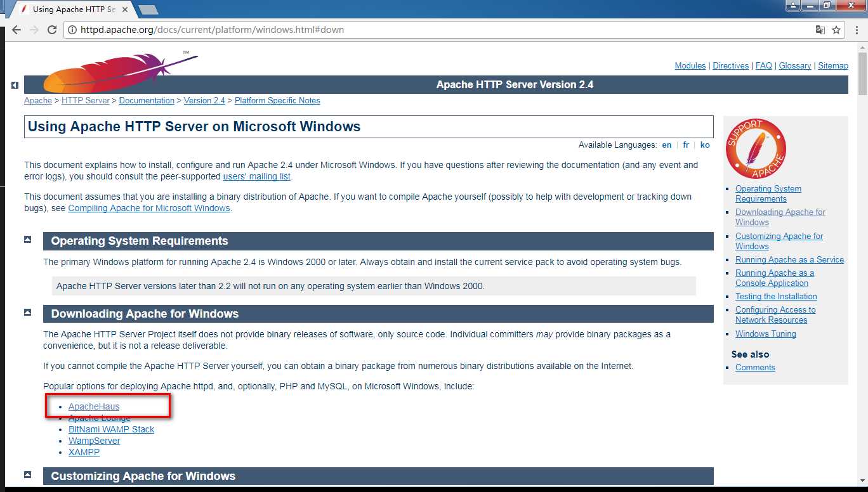This screenshot has height=492, width=868.
Task: Go to Downloading Apache for Windows in sidebar
Action: click(x=780, y=217)
